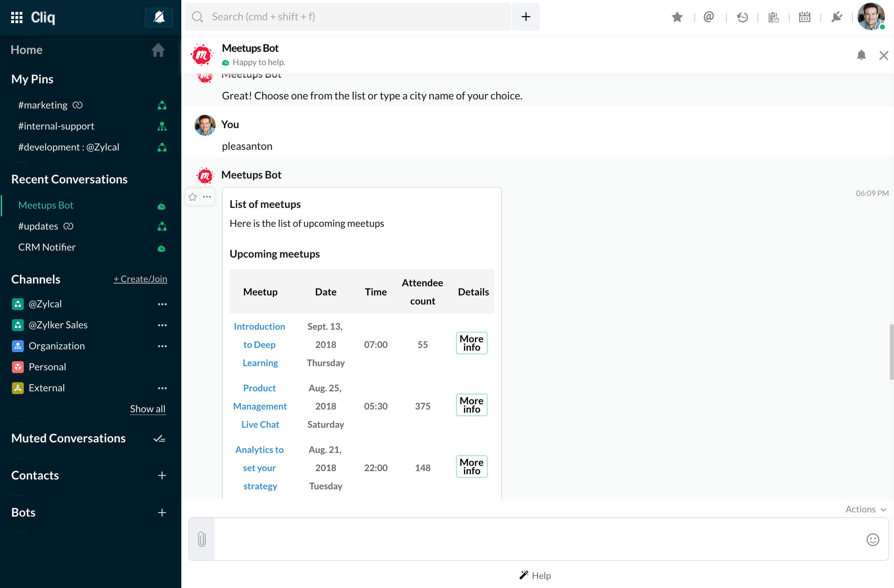894x588 pixels.
Task: Toggle the chat notification bell
Action: point(861,55)
